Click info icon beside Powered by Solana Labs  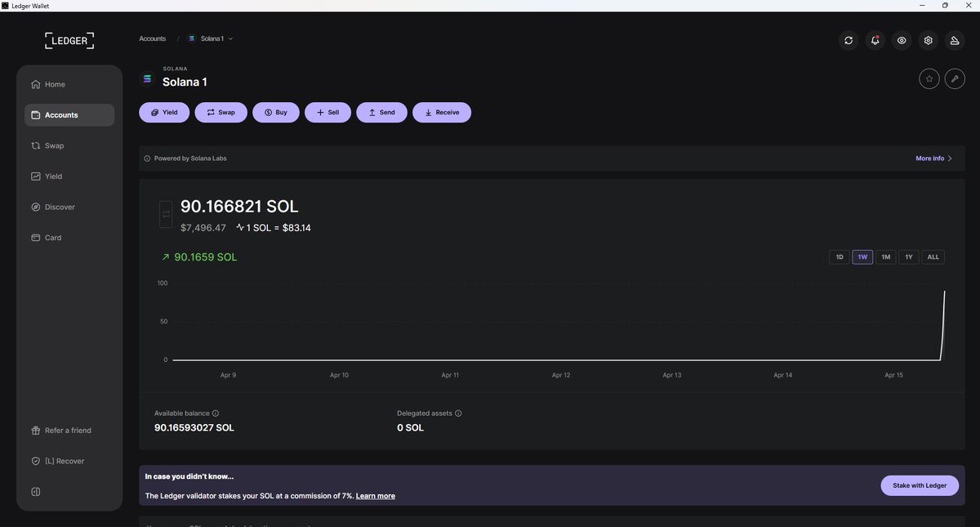147,159
